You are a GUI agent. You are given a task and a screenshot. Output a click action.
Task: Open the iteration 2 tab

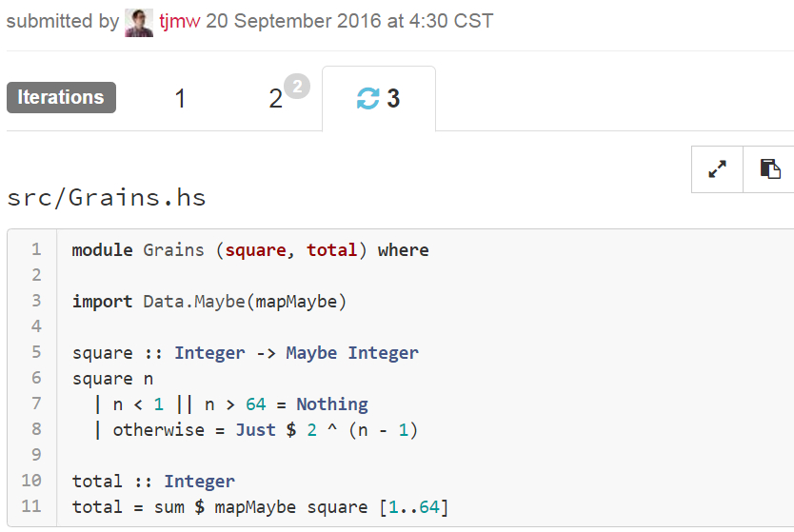(276, 98)
